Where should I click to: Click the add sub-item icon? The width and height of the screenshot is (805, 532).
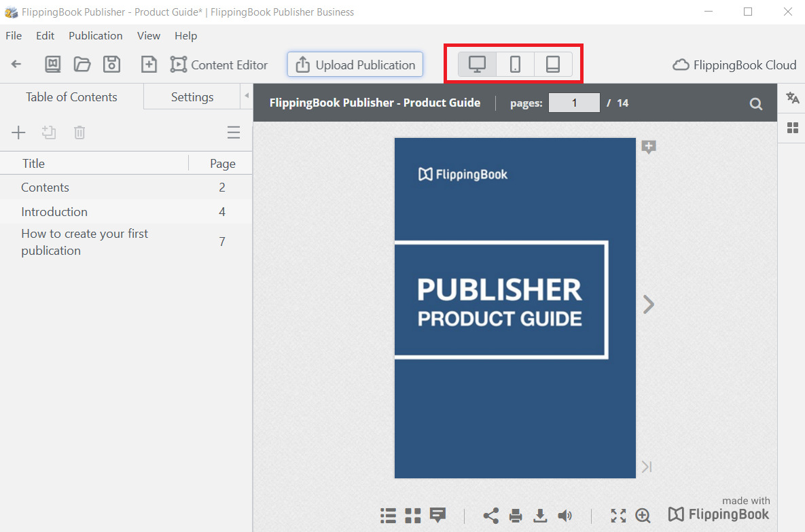[x=49, y=132]
